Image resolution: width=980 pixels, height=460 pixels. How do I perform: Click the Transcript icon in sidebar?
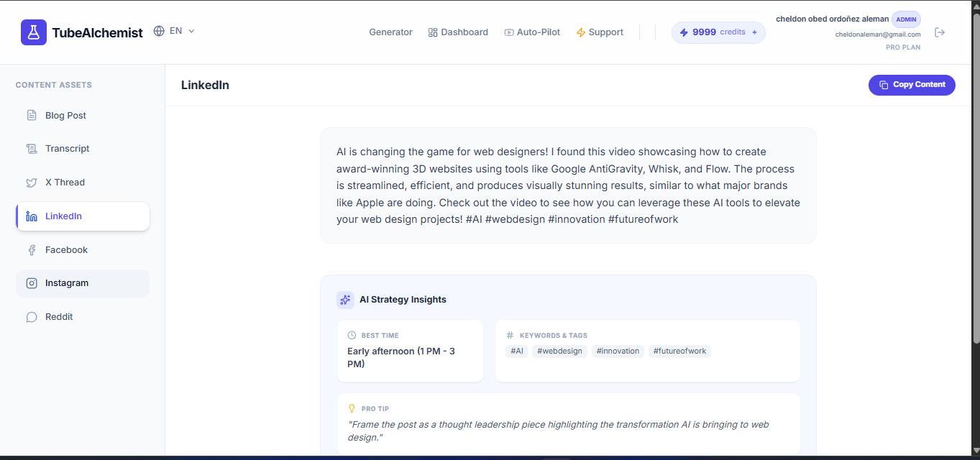(x=32, y=148)
